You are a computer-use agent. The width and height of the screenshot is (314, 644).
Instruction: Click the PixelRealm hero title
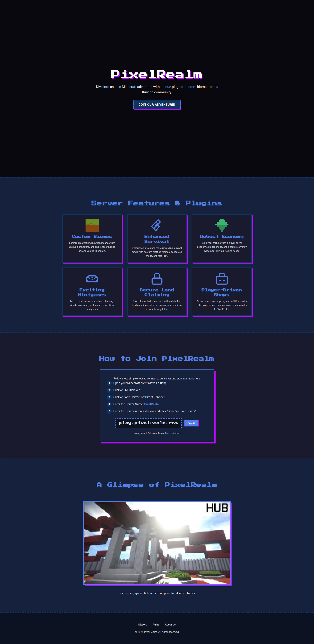[157, 74]
